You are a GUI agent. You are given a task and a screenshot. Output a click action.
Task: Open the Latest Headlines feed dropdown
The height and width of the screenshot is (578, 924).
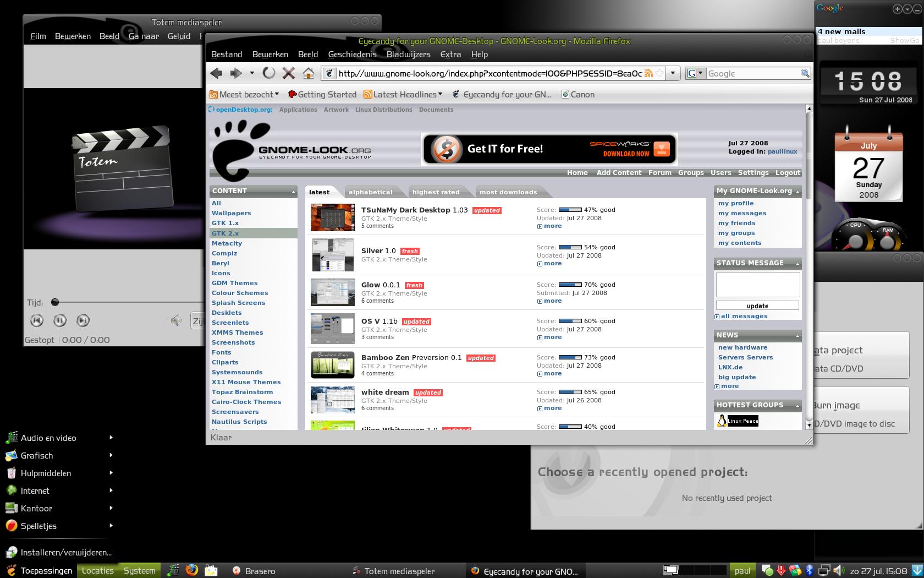tap(403, 94)
